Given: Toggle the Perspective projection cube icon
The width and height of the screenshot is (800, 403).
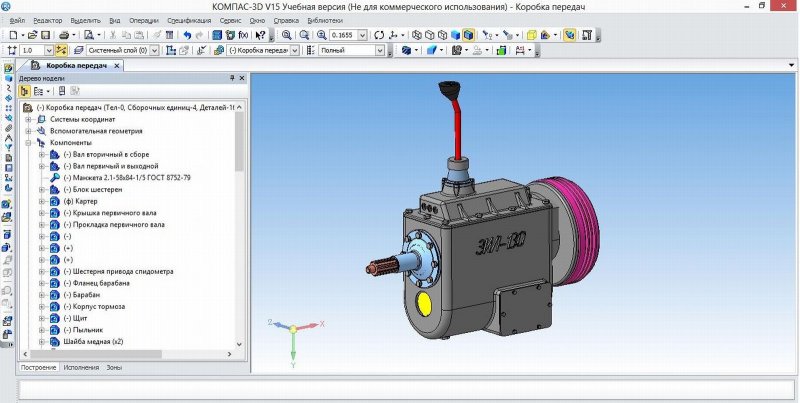Looking at the screenshot, I should point(532,35).
